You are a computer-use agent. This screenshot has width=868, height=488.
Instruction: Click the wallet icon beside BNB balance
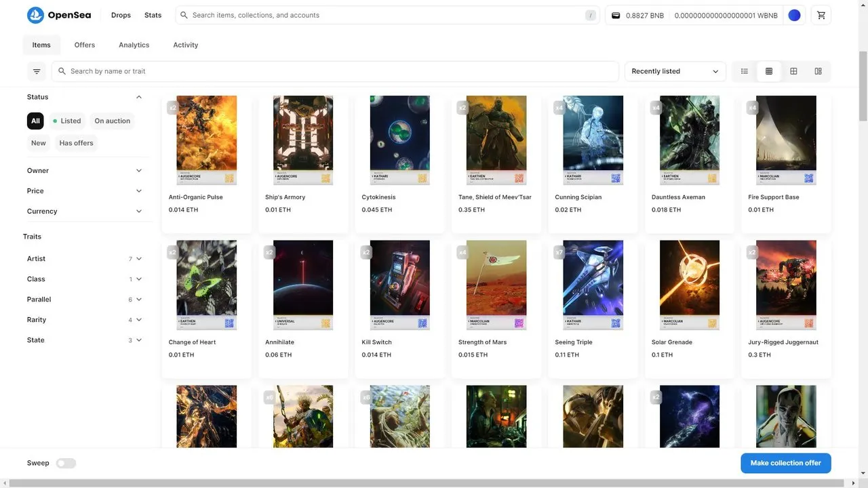coord(616,15)
